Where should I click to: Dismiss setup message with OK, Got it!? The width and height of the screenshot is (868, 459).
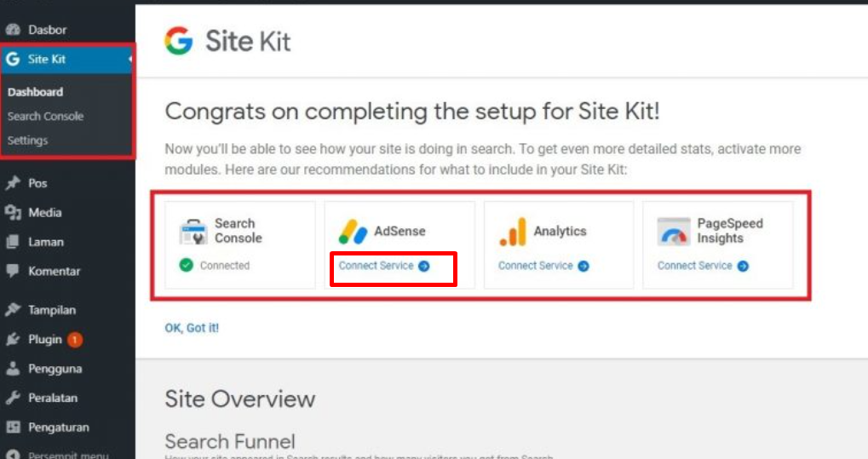(192, 328)
